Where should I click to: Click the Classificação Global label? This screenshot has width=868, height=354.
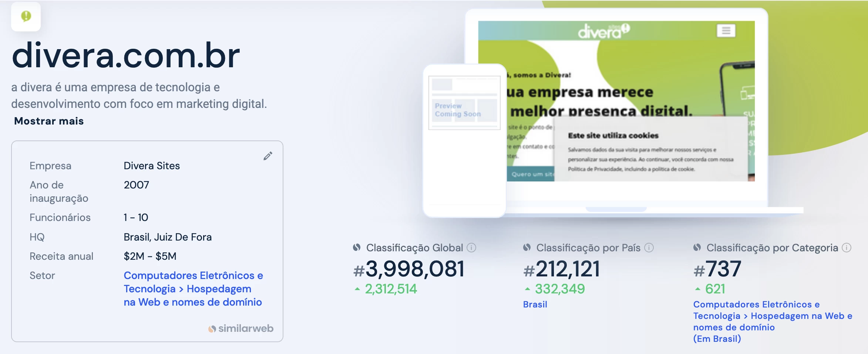[x=414, y=248]
